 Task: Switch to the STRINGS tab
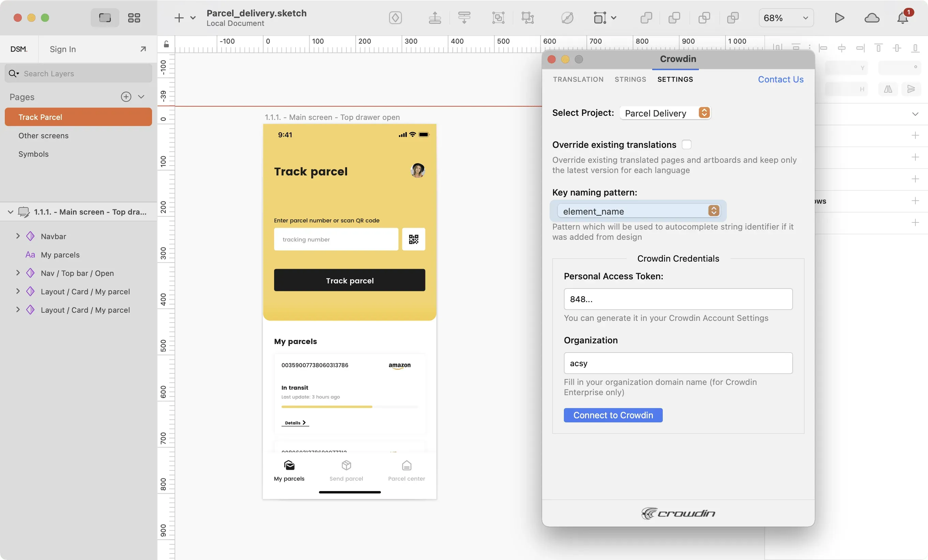pos(630,79)
